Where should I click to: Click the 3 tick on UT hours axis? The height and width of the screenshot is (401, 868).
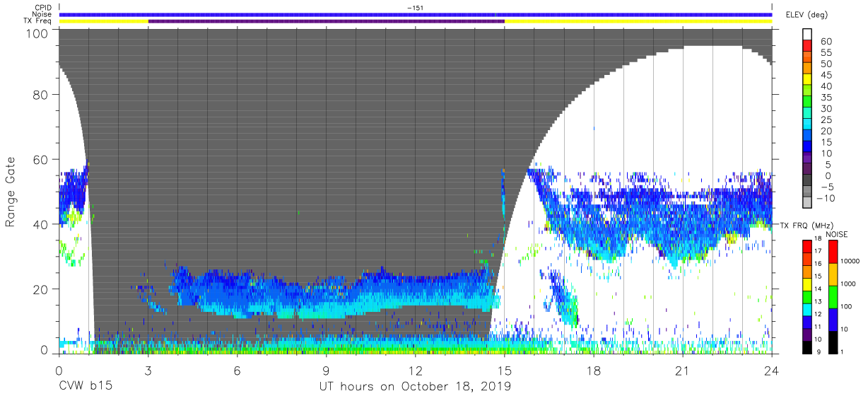pyautogui.click(x=148, y=371)
